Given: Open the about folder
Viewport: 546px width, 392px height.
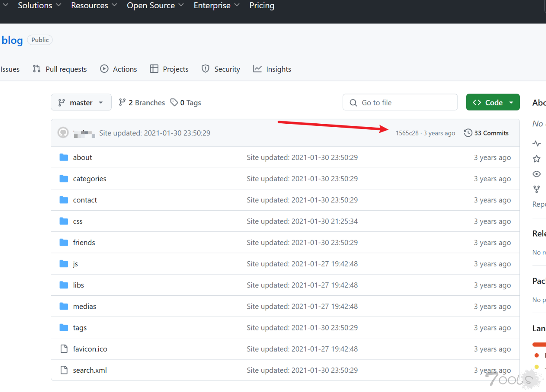Looking at the screenshot, I should click(x=82, y=157).
